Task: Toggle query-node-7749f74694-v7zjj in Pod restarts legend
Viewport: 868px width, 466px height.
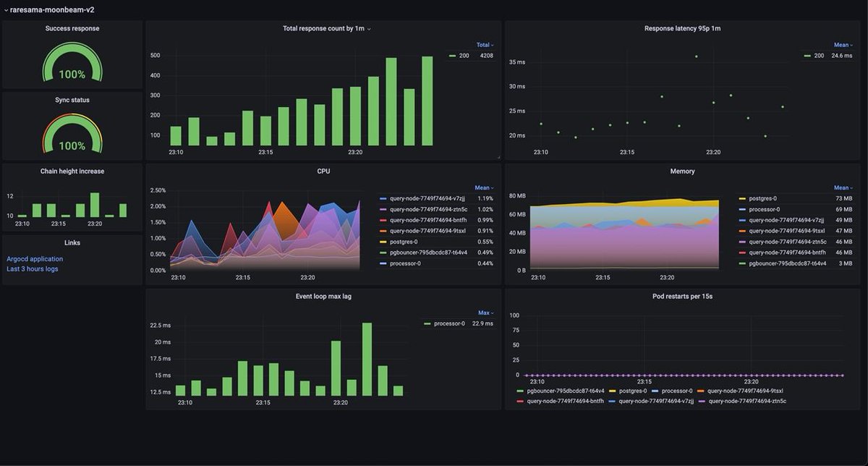Action: coord(656,400)
